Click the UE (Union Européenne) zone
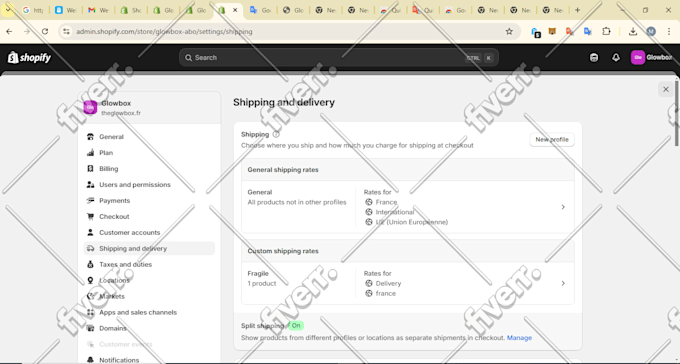This screenshot has height=364, width=680. pos(412,222)
